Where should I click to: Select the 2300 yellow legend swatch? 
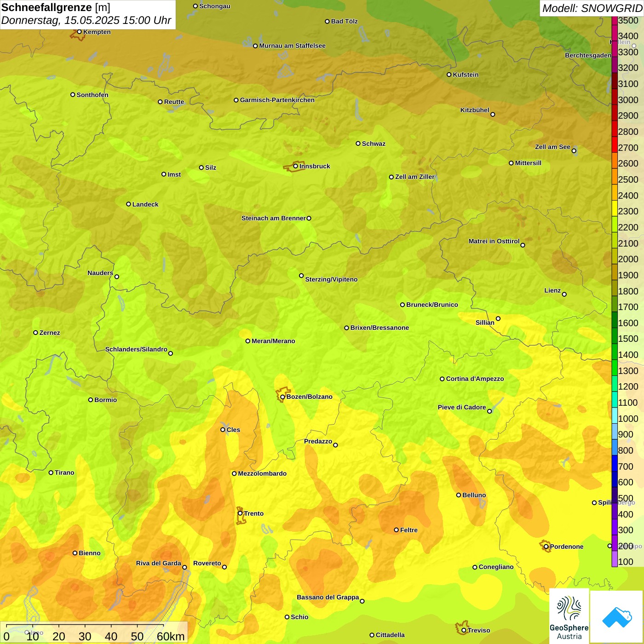(614, 208)
